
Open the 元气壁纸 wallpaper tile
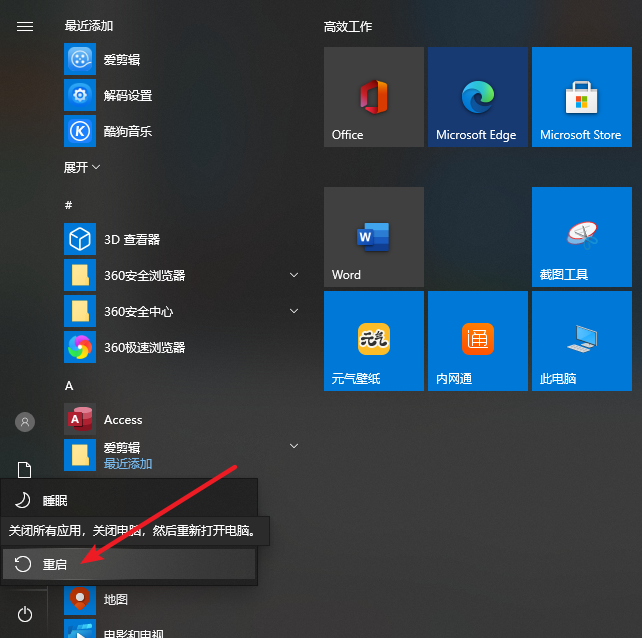(373, 341)
